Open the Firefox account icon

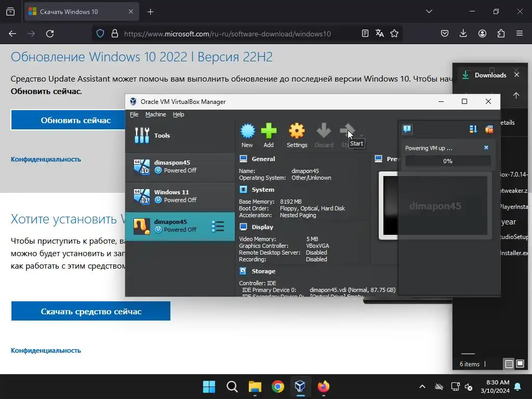tap(482, 33)
